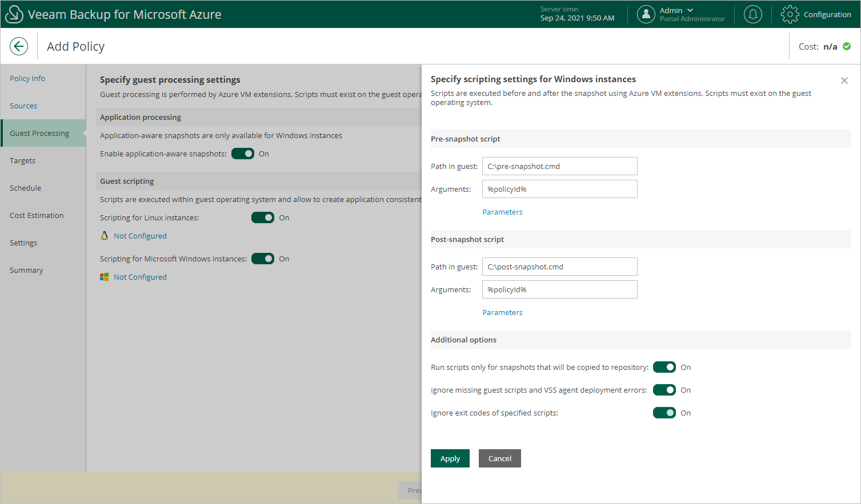The height and width of the screenshot is (504, 861).
Task: Click the Veeam logo icon
Action: (14, 14)
